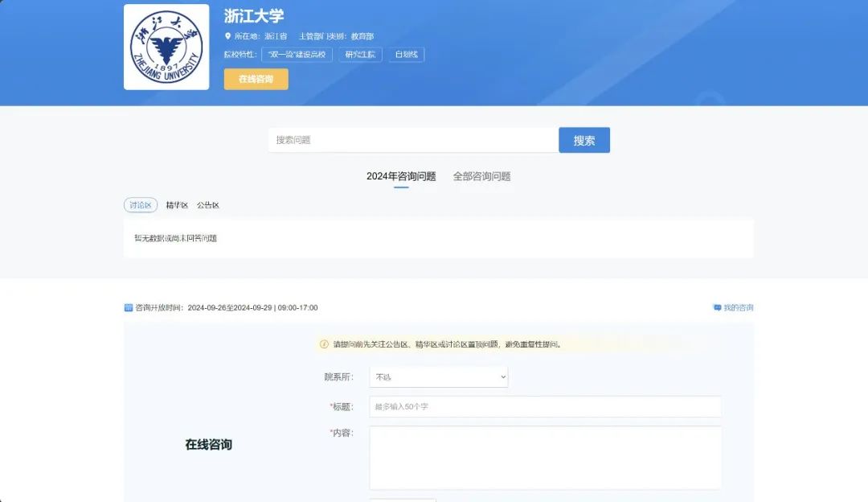
Task: Select the 精华区 section tab
Action: click(x=177, y=205)
